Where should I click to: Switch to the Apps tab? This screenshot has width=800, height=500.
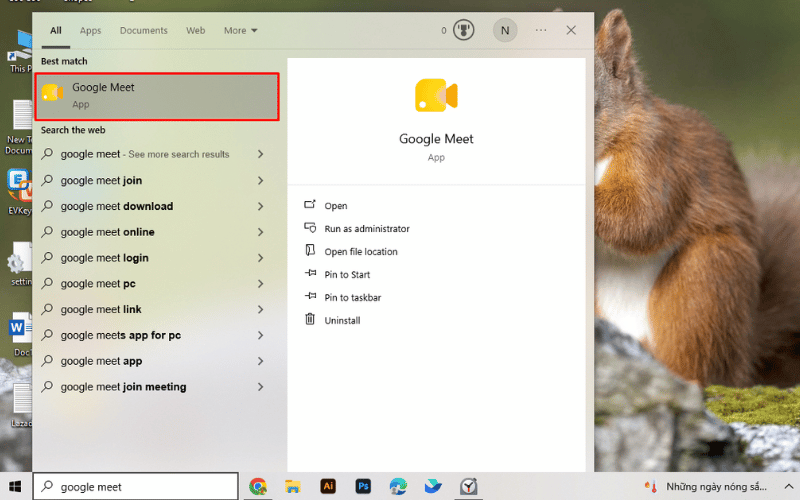[x=90, y=31]
